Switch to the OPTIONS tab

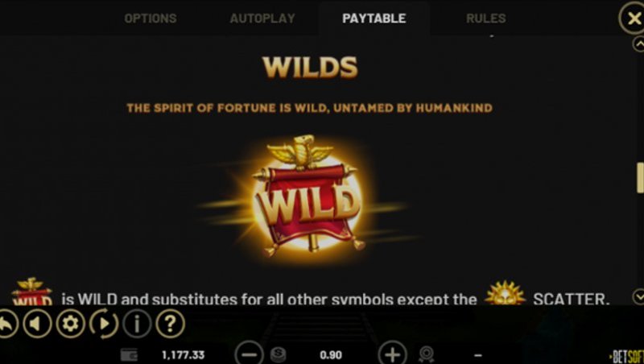click(151, 18)
